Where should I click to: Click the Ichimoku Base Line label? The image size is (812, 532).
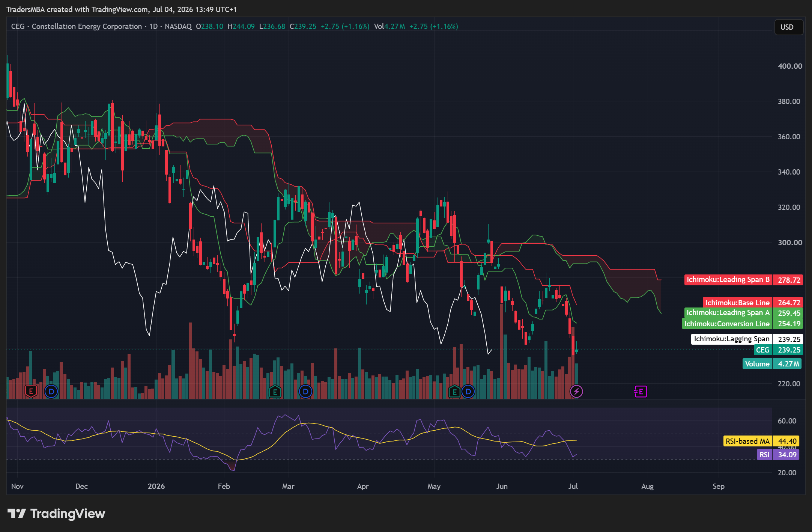[753, 303]
